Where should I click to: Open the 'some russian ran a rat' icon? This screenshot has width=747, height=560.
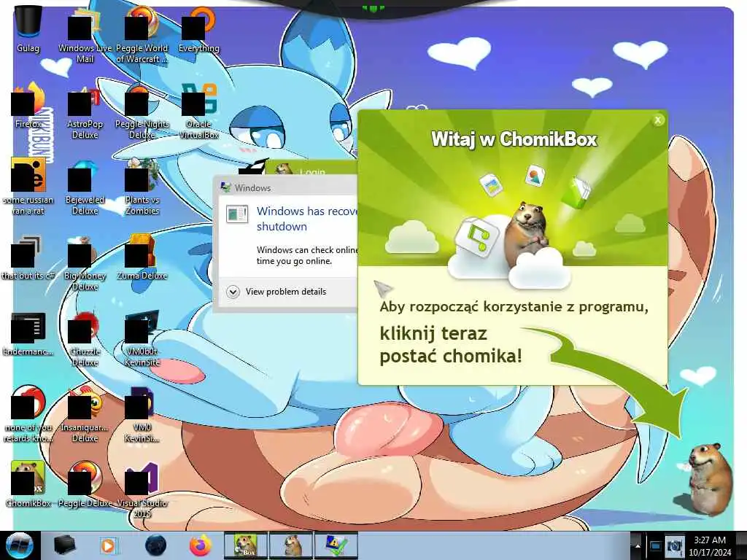click(x=28, y=187)
